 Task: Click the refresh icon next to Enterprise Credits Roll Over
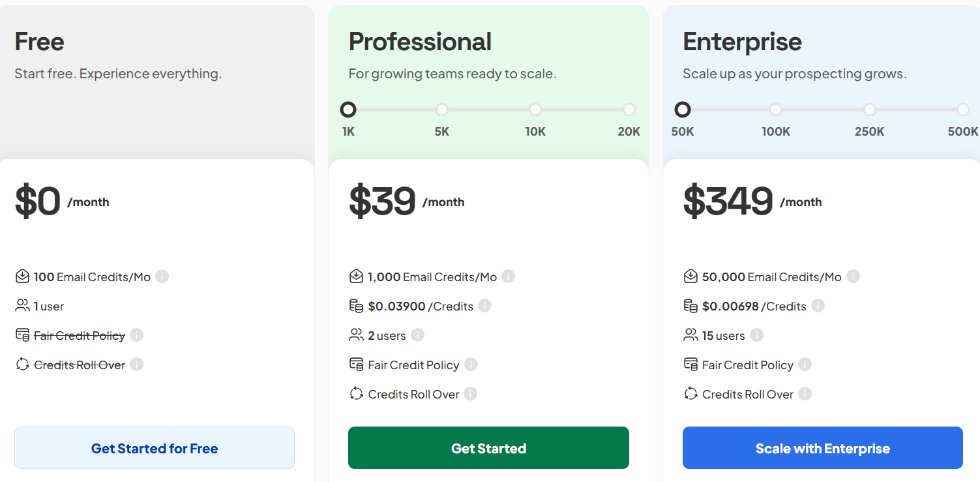point(690,394)
